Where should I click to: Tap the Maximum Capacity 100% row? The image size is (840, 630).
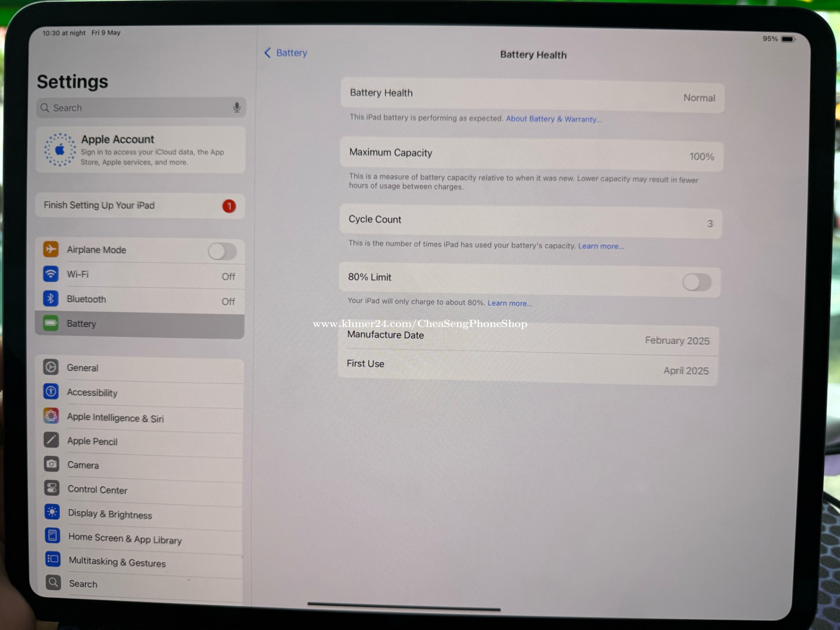[x=531, y=155]
